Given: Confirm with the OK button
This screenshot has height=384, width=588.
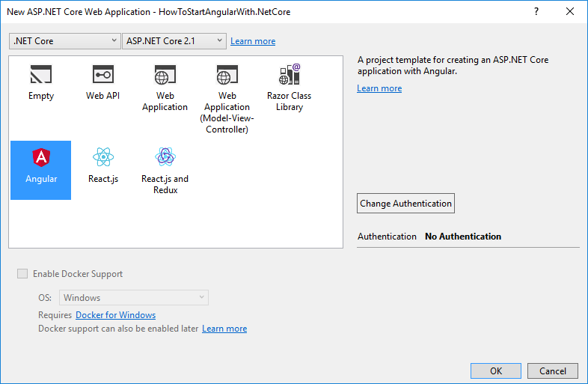Looking at the screenshot, I should click(496, 371).
